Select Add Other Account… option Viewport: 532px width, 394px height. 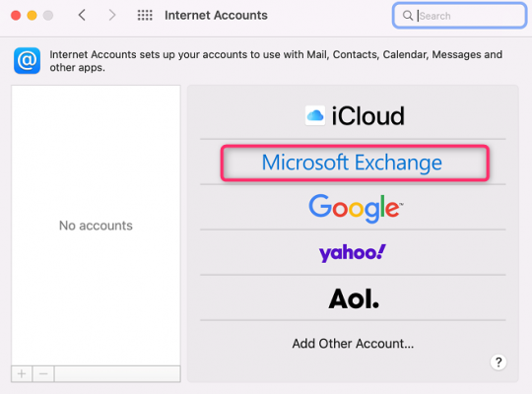pos(353,344)
